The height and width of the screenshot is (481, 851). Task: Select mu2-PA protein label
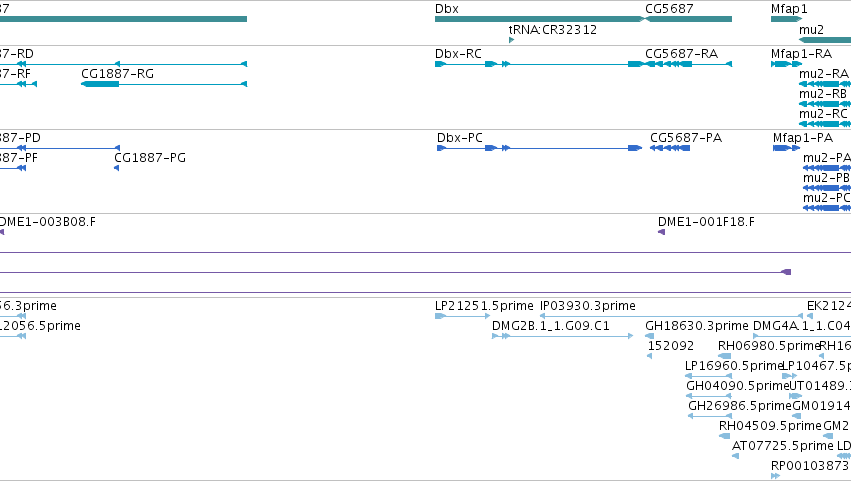pyautogui.click(x=827, y=157)
